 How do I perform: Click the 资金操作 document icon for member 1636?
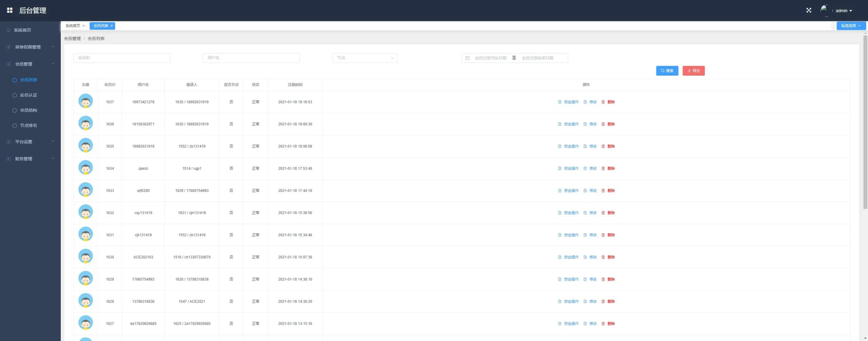[x=560, y=124]
